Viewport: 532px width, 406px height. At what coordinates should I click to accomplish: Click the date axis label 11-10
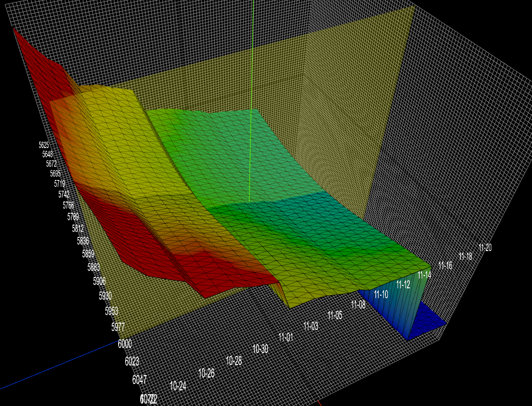pyautogui.click(x=381, y=294)
